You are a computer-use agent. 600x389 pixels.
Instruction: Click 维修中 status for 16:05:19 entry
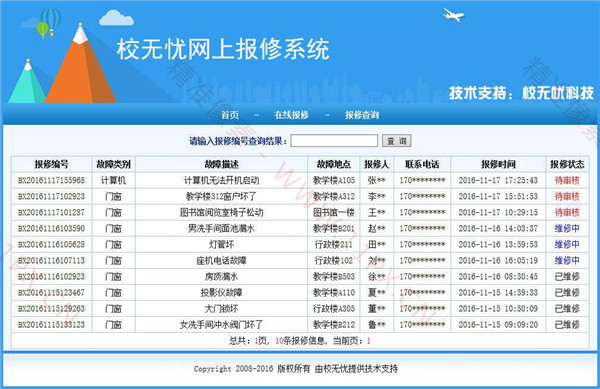tap(567, 260)
